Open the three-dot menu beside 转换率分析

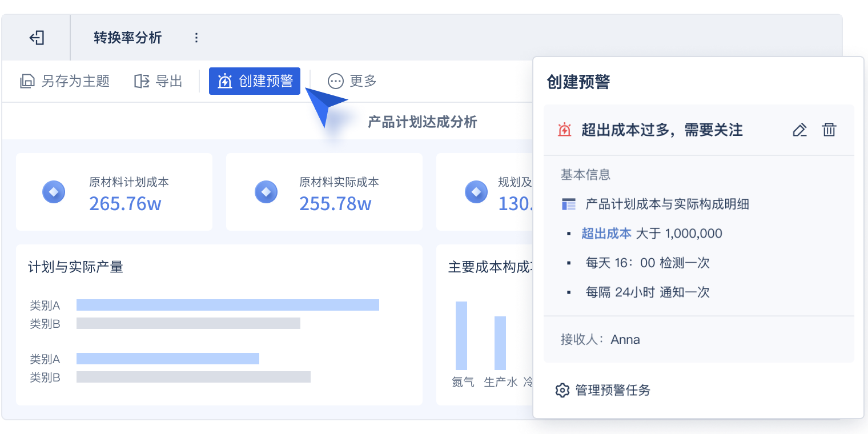click(196, 38)
